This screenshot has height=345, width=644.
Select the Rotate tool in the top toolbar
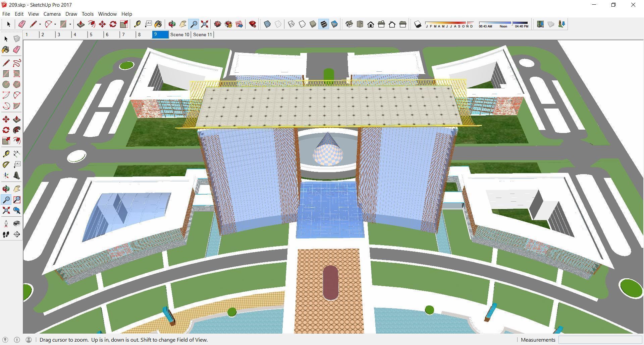click(113, 24)
